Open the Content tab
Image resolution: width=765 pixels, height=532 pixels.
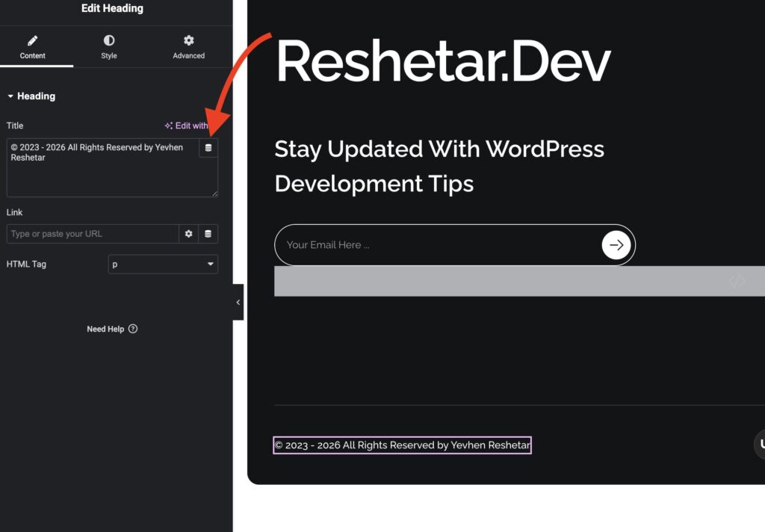click(x=33, y=47)
